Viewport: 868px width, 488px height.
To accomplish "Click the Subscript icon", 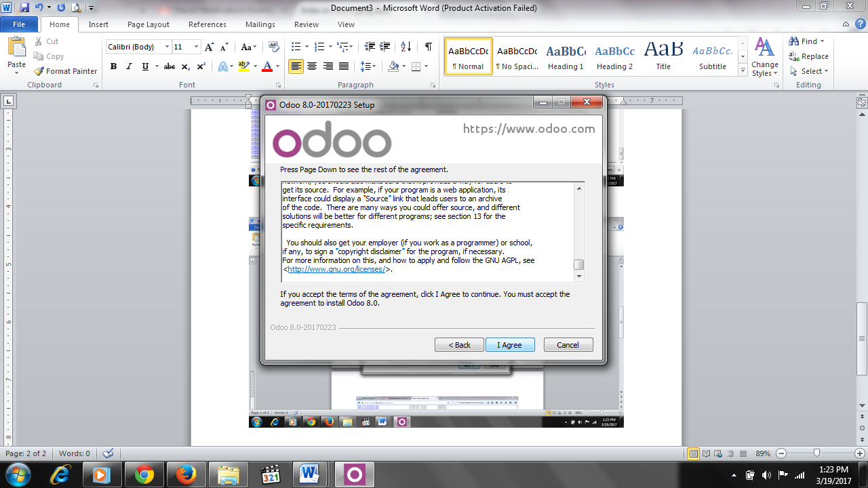I will (x=186, y=66).
